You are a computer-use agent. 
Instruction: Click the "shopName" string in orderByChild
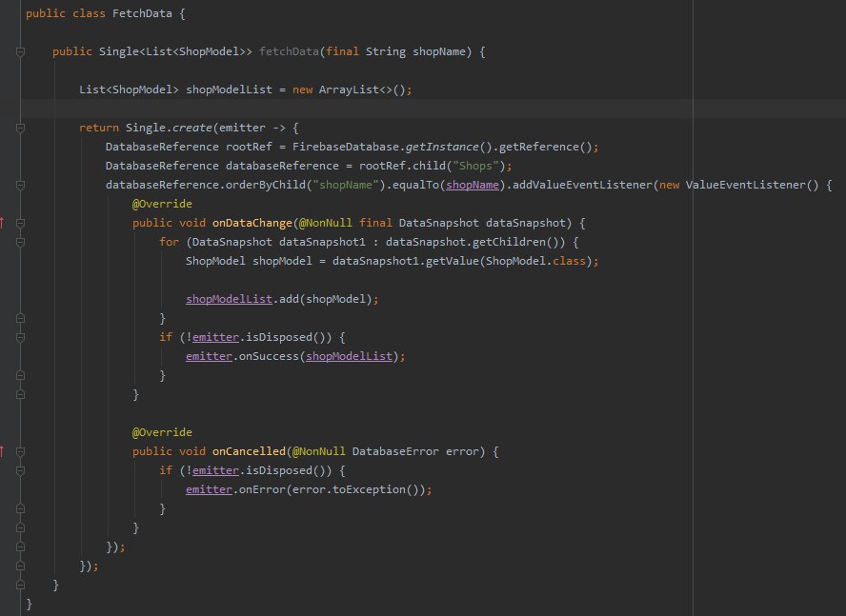pyautogui.click(x=345, y=185)
